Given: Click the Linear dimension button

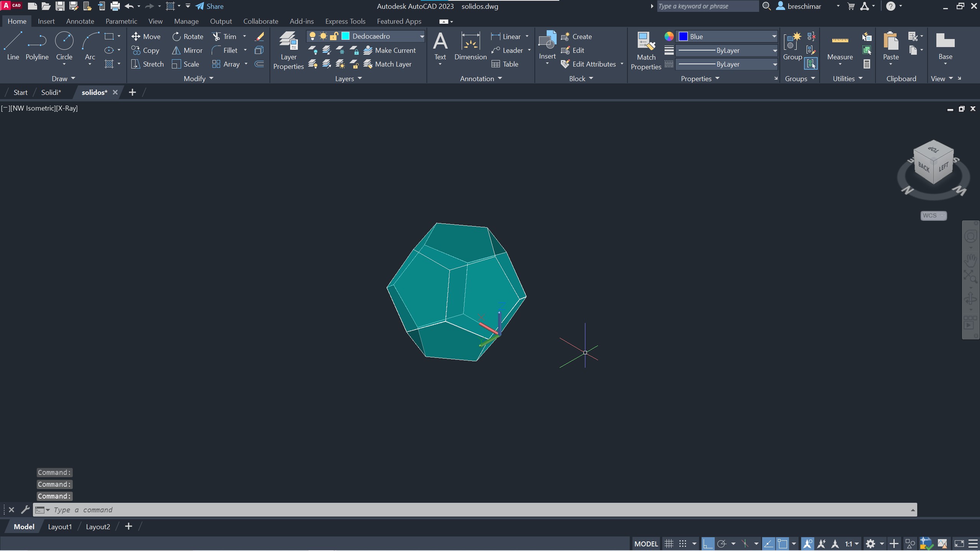Looking at the screenshot, I should [x=505, y=36].
